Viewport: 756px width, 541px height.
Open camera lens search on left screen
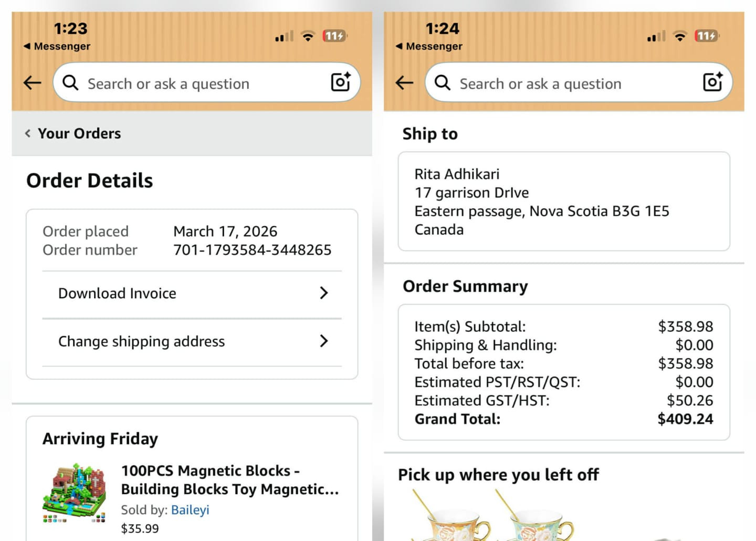coord(341,82)
